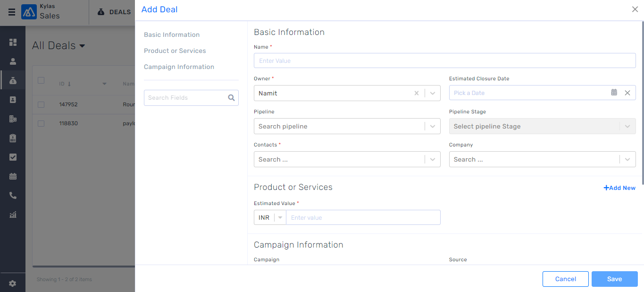Click the Cancel button
644x292 pixels.
(x=565, y=279)
